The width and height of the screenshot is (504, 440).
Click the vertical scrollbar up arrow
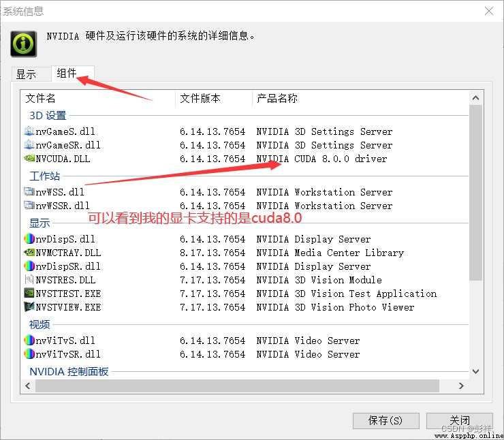click(475, 98)
